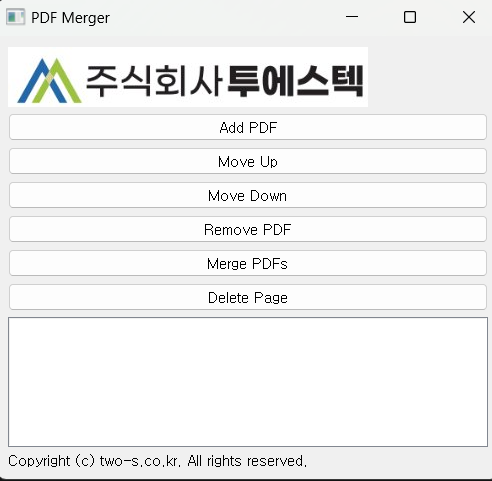Click the copyright two-s.co.kr text
This screenshot has width=492, height=481.
157,461
